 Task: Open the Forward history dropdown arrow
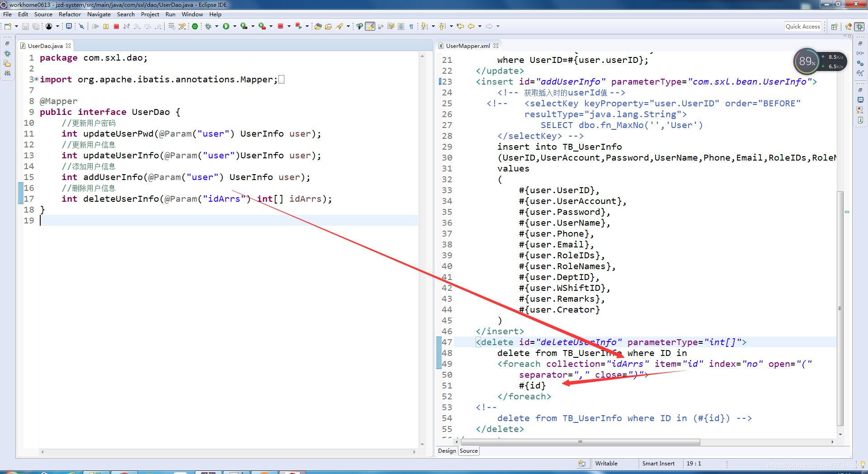[498, 26]
